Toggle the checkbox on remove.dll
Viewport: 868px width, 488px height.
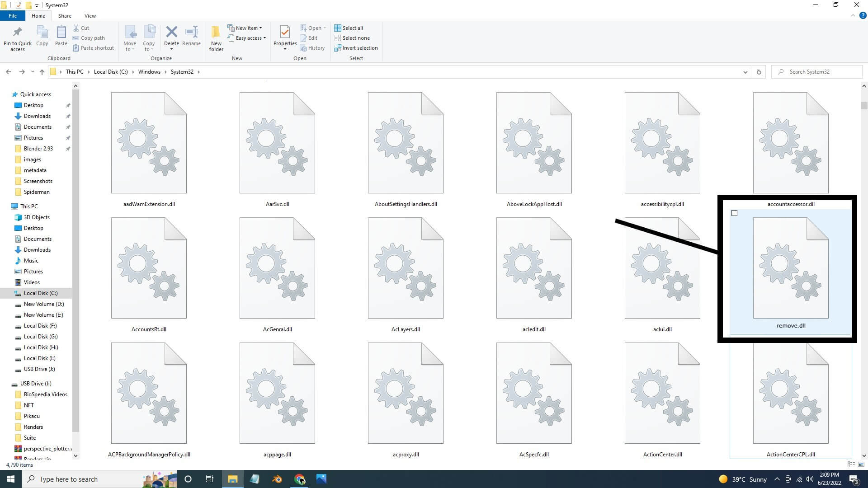click(x=735, y=213)
